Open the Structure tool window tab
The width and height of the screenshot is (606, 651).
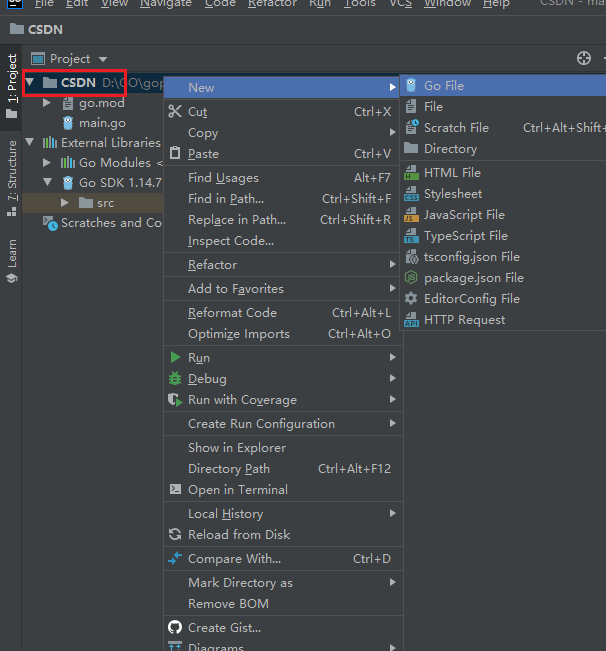(x=12, y=179)
